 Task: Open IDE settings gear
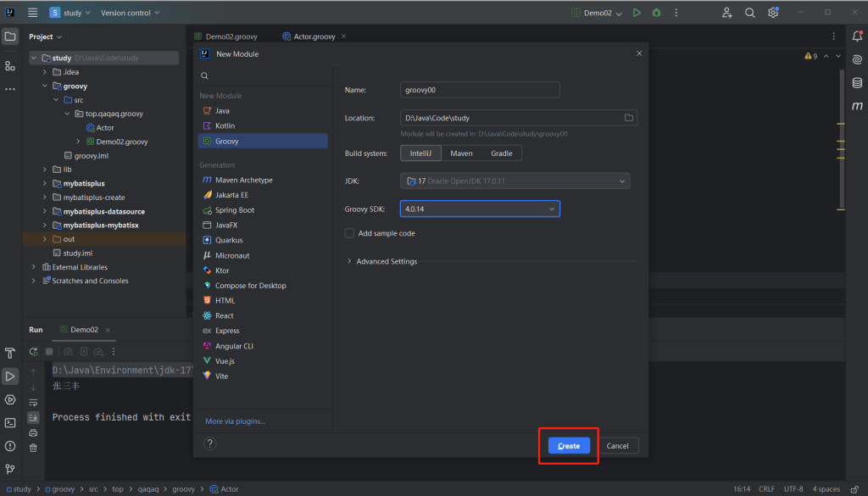(773, 12)
